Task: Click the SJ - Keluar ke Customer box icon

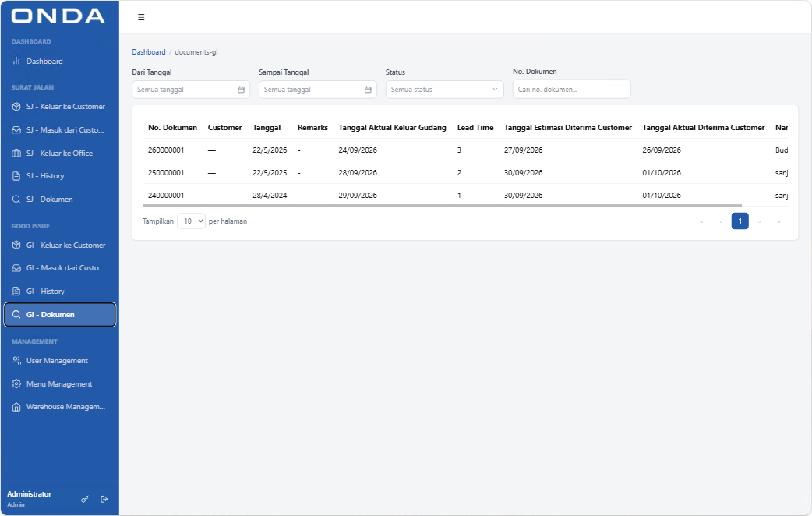Action: [x=16, y=106]
